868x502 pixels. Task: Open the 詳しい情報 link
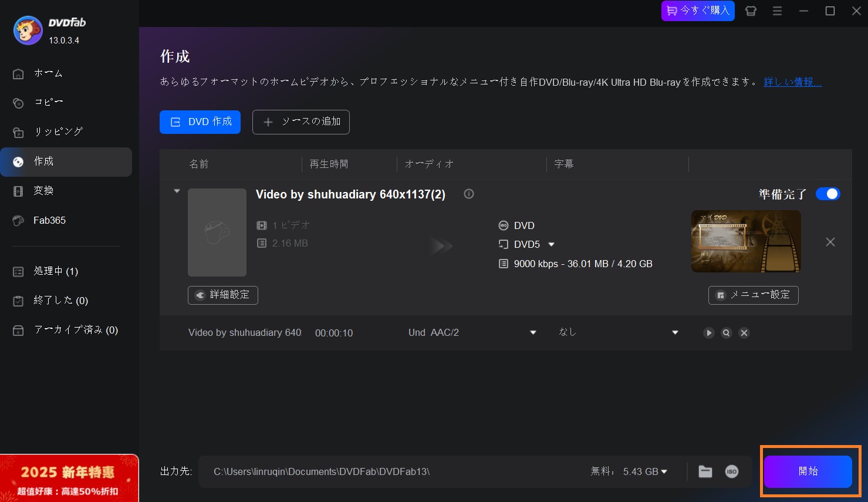[x=792, y=82]
